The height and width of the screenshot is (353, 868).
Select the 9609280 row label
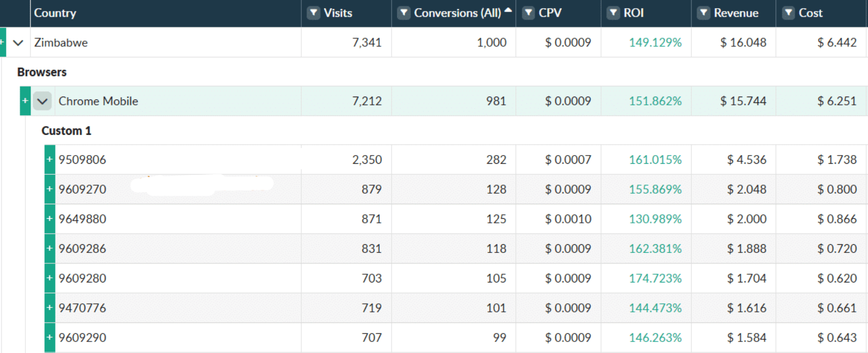(82, 278)
